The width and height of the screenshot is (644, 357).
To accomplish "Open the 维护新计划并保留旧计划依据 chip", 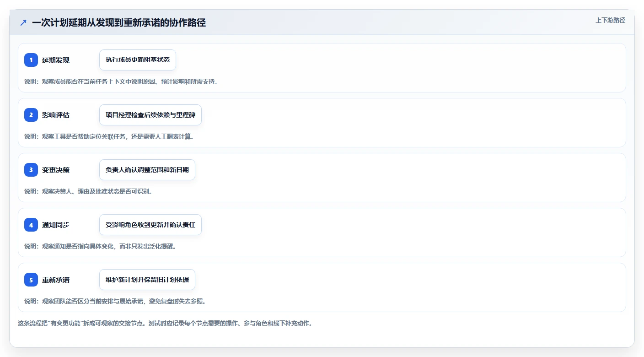I will [x=147, y=280].
